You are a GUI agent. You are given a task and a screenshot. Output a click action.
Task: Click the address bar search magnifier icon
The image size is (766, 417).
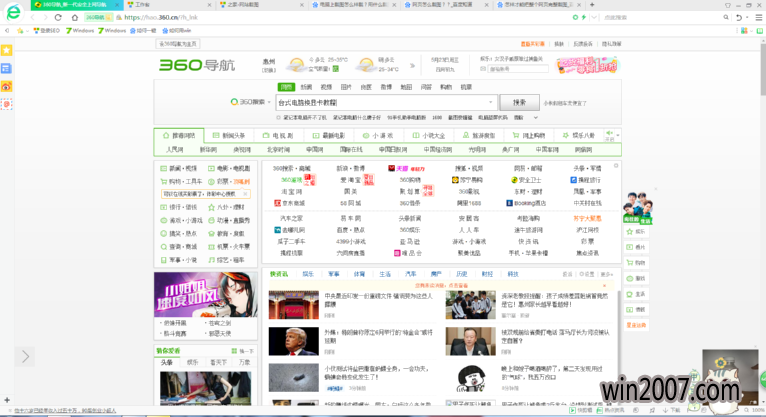point(726,17)
